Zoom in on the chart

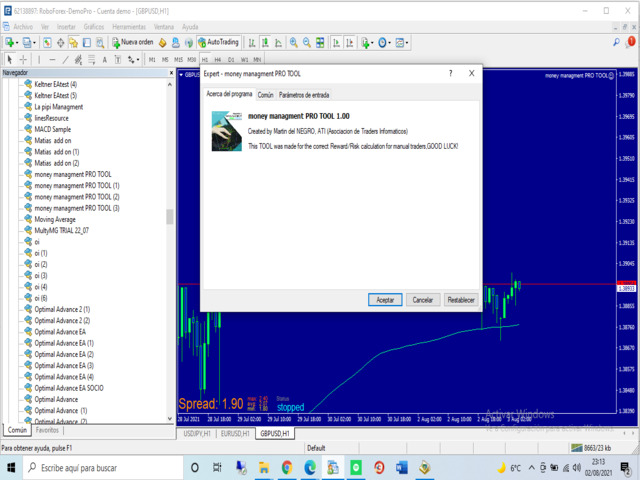tap(293, 42)
